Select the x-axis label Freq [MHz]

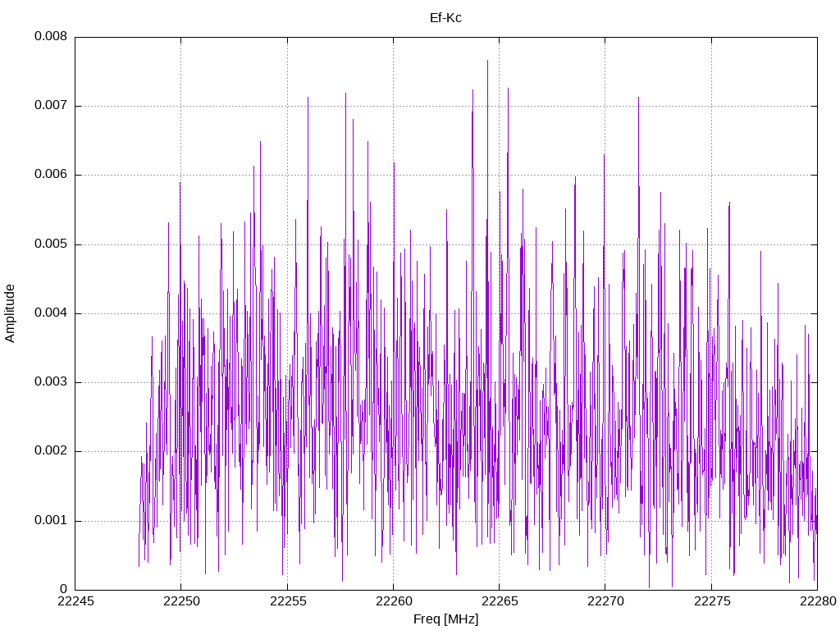(x=445, y=619)
